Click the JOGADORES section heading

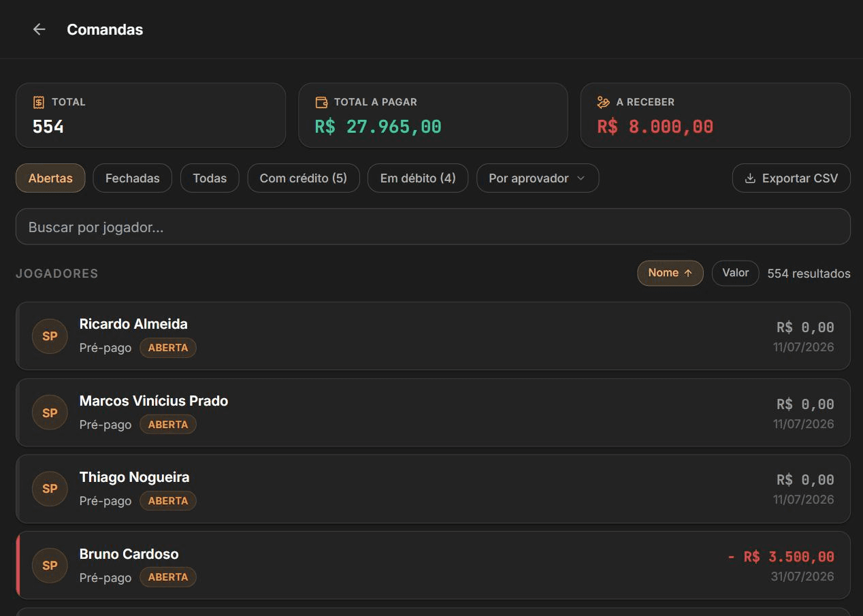pos(57,274)
